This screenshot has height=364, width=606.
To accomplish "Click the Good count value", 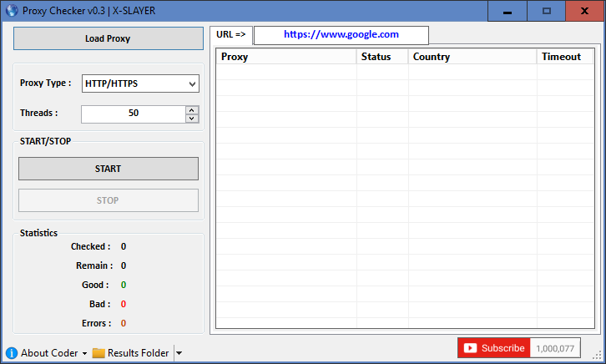I will pyautogui.click(x=124, y=285).
